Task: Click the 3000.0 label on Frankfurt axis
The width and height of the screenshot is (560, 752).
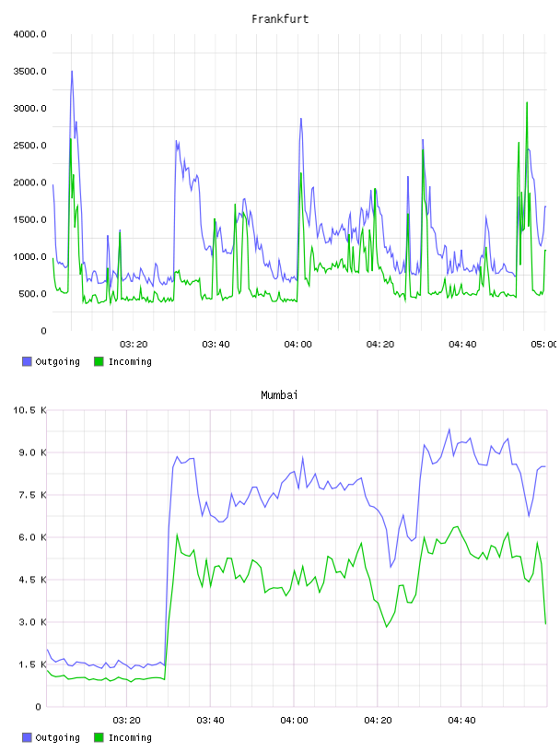Action: pyautogui.click(x=29, y=109)
